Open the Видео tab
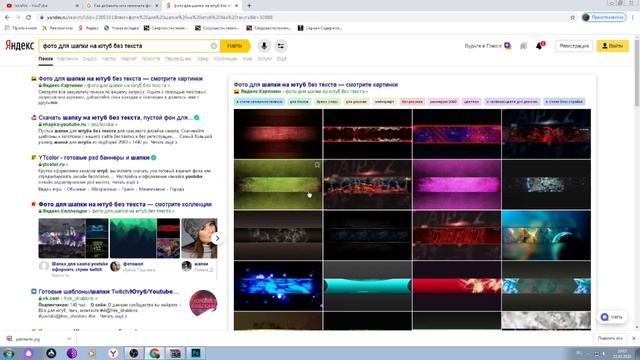The width and height of the screenshot is (640, 360). pyautogui.click(x=90, y=59)
